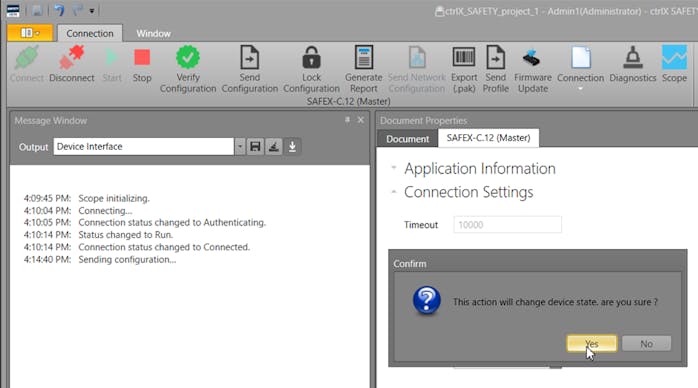Viewport: 698px width, 388px height.
Task: Switch to the Document properties tab
Action: [407, 139]
